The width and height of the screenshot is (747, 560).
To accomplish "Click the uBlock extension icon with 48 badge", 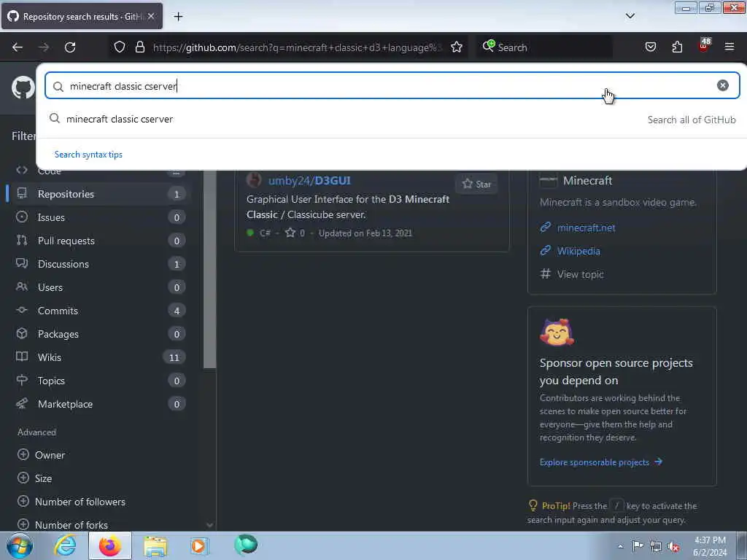I will coord(704,46).
